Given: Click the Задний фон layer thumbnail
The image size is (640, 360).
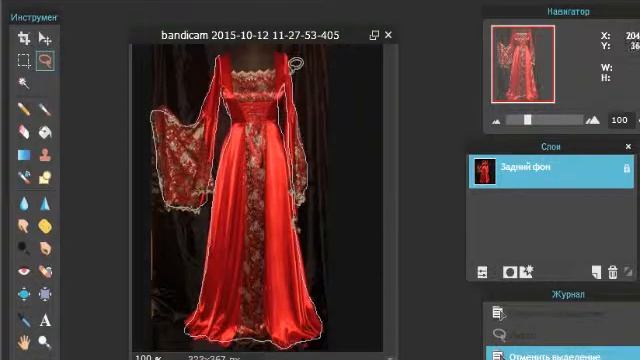Looking at the screenshot, I should coord(485,171).
